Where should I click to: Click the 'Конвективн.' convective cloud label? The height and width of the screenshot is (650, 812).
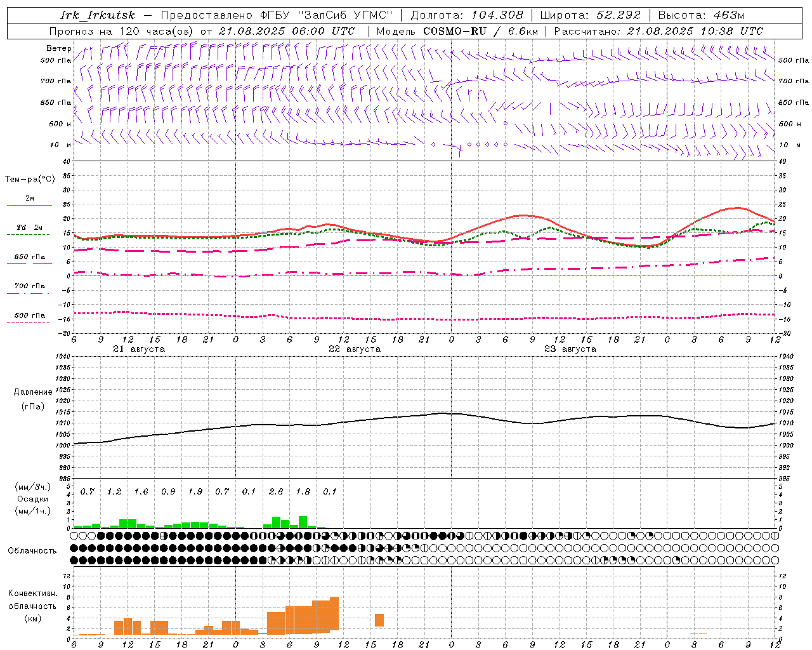point(32,594)
